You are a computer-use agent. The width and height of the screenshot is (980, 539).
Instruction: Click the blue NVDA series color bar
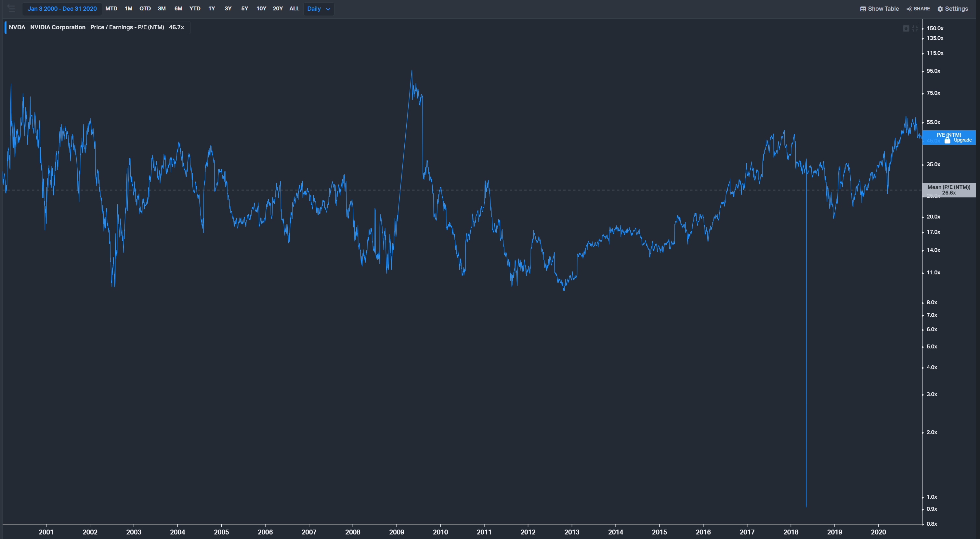pos(5,27)
